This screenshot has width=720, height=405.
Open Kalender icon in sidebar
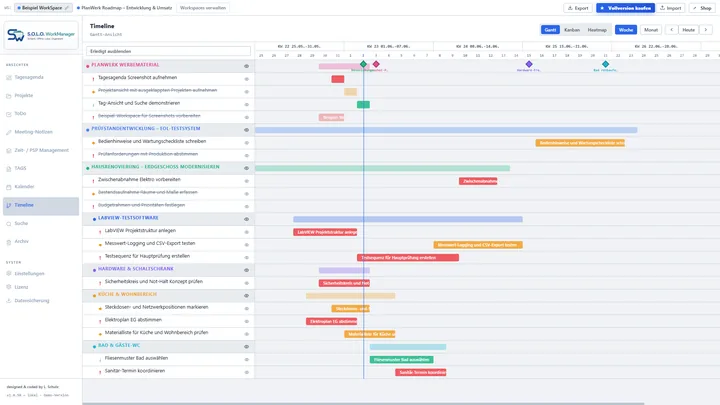pyautogui.click(x=9, y=187)
